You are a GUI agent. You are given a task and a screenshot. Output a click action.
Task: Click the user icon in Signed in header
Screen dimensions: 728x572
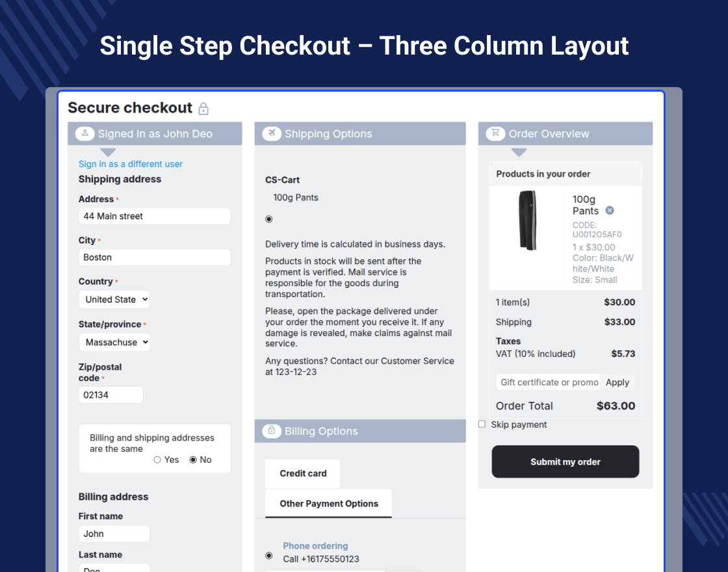(85, 134)
